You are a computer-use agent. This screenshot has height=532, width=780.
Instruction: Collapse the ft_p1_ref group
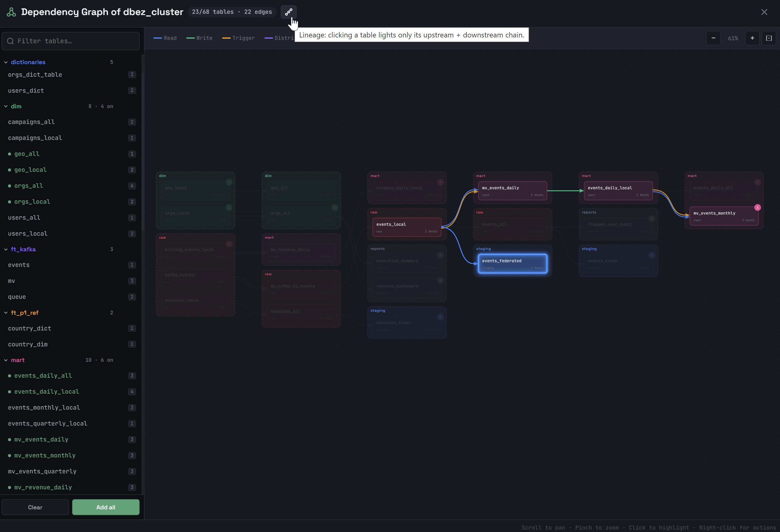tap(6, 313)
